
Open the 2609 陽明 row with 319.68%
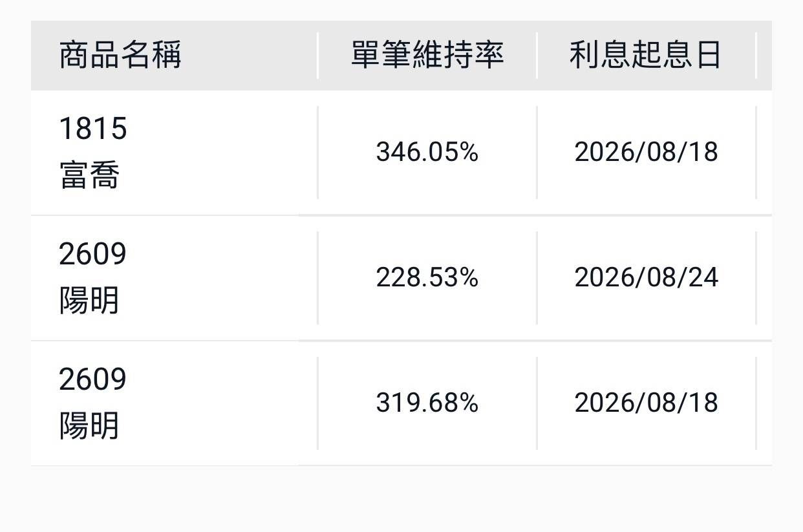[401, 403]
